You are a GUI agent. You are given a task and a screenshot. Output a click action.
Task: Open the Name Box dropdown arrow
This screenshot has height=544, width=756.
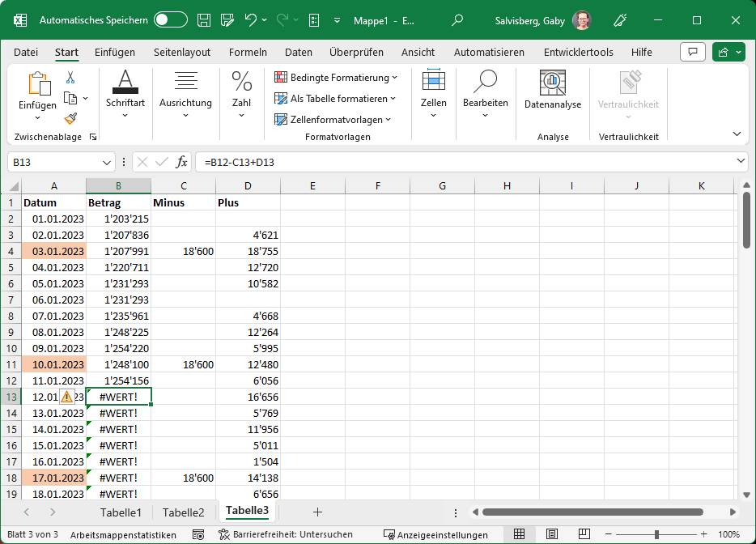pos(108,163)
